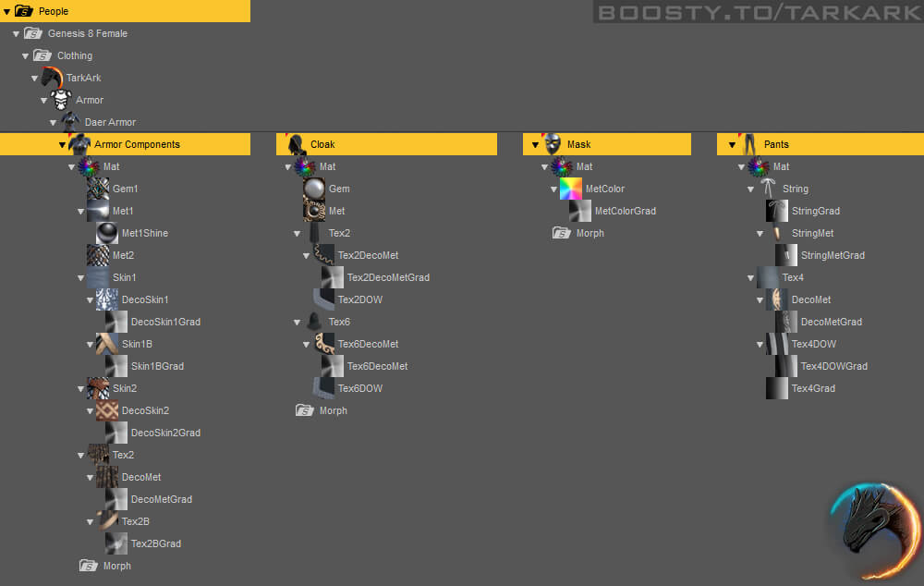Click the Tex6DecoMet ornament icon
Viewport: 924px width, 586px height.
point(323,344)
